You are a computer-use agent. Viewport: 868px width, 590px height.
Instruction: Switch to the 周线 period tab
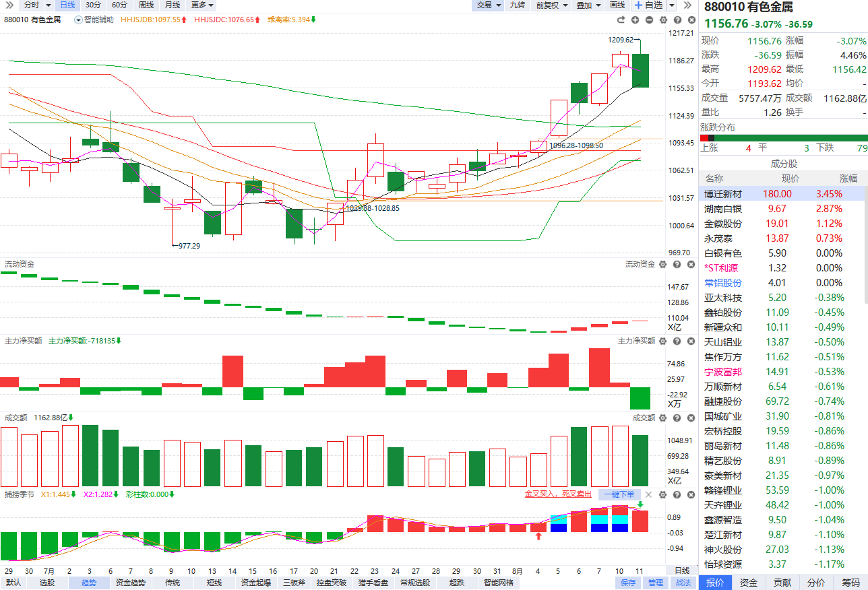pyautogui.click(x=146, y=5)
